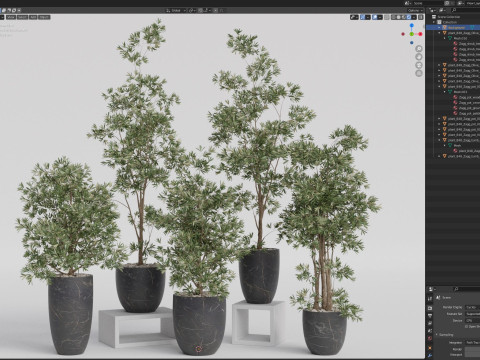Open the Options dropdown in viewport header
This screenshot has width=480, height=360.
click(x=415, y=11)
